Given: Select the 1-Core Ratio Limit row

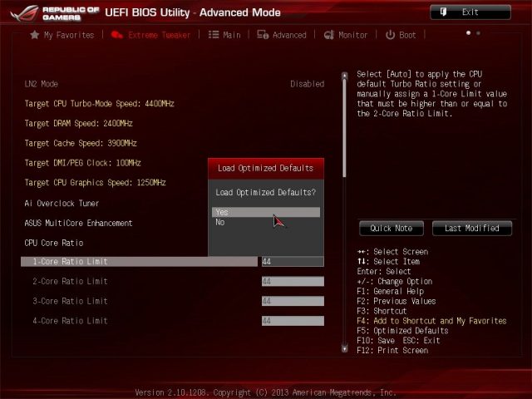Looking at the screenshot, I should click(x=139, y=262).
